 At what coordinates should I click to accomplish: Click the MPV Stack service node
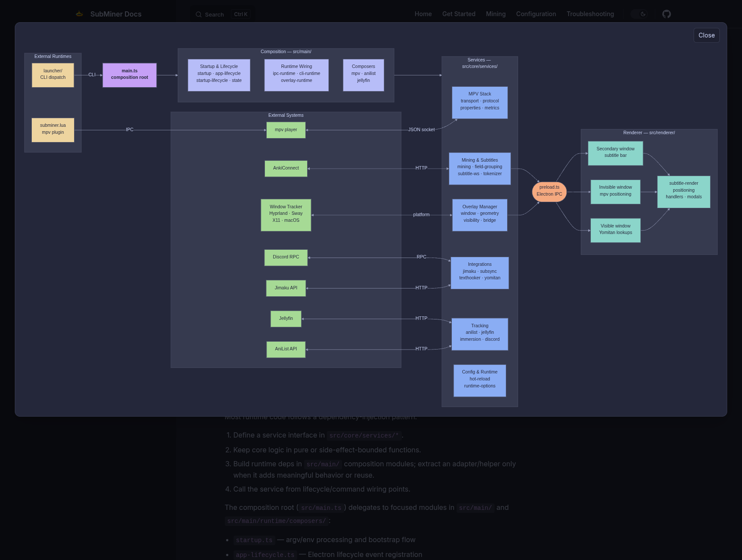479,102
